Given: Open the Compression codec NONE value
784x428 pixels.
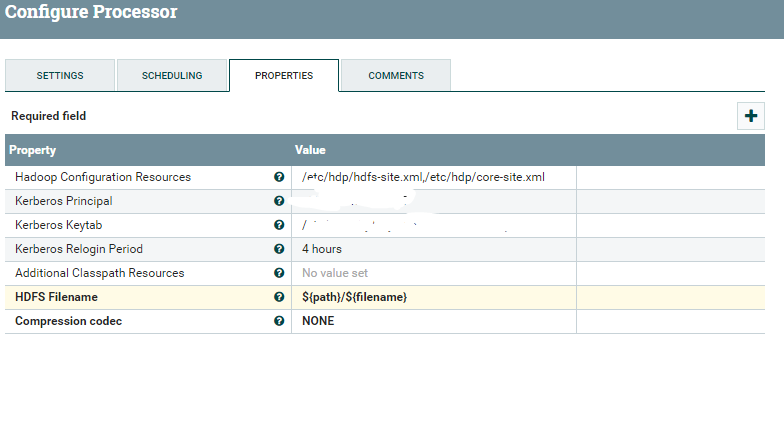Looking at the screenshot, I should coord(319,321).
